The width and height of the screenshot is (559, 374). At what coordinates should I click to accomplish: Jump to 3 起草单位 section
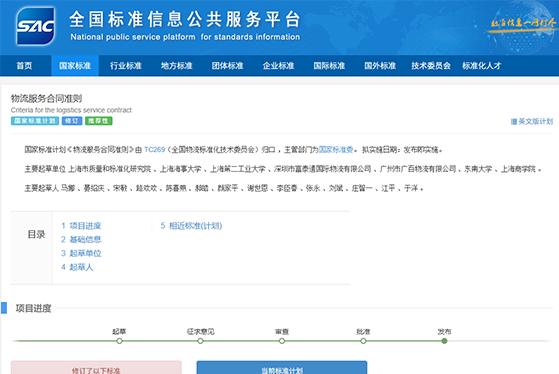click(x=81, y=253)
